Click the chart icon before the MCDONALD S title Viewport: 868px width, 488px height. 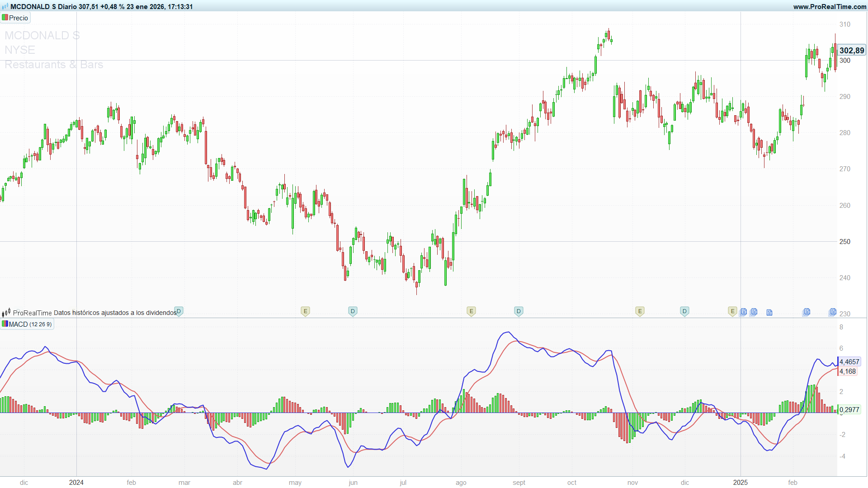[5, 6]
